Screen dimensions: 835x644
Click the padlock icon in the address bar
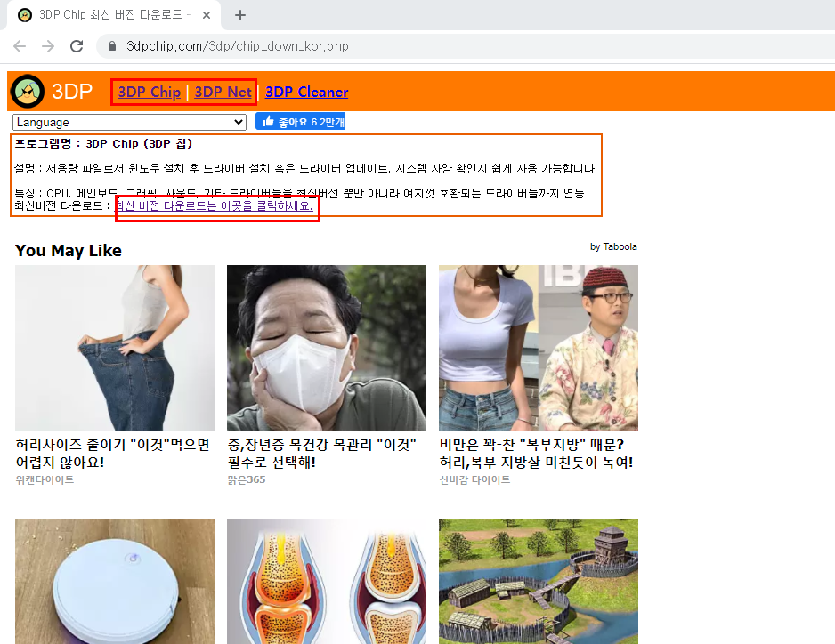[111, 45]
